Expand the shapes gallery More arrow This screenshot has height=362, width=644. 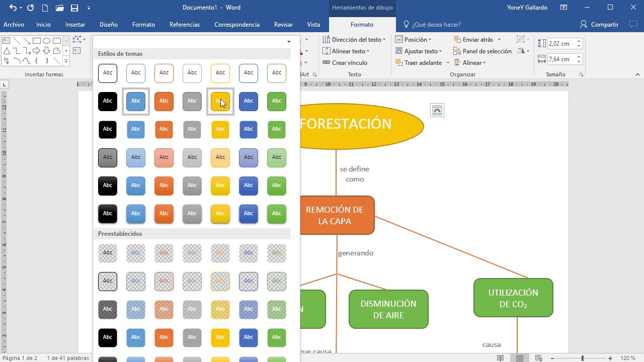point(66,61)
